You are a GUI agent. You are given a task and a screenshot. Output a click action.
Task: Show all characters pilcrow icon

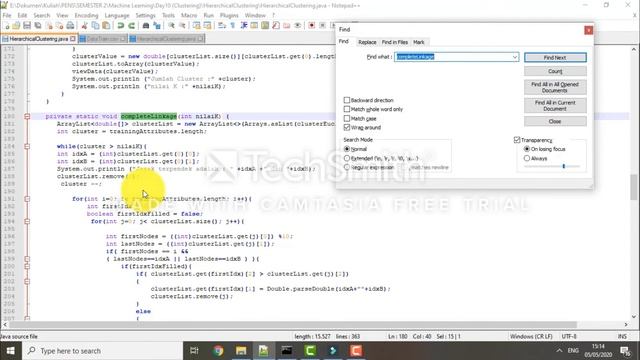[x=233, y=26]
